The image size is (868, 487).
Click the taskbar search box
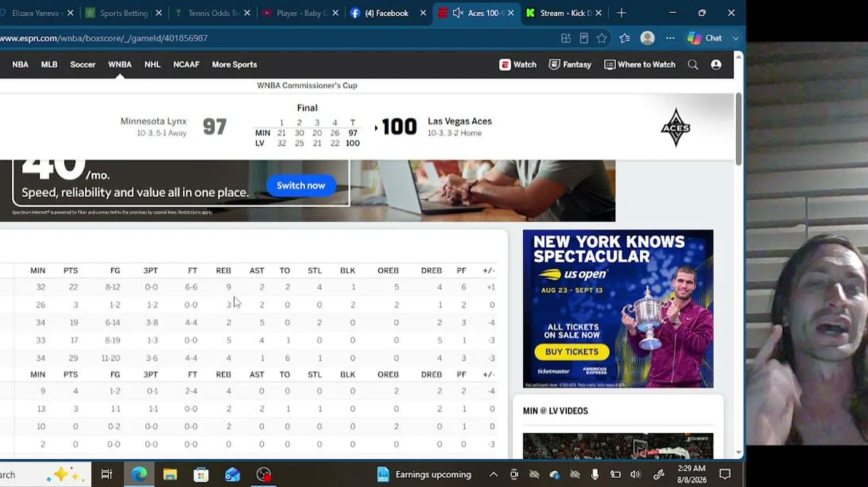click(44, 474)
